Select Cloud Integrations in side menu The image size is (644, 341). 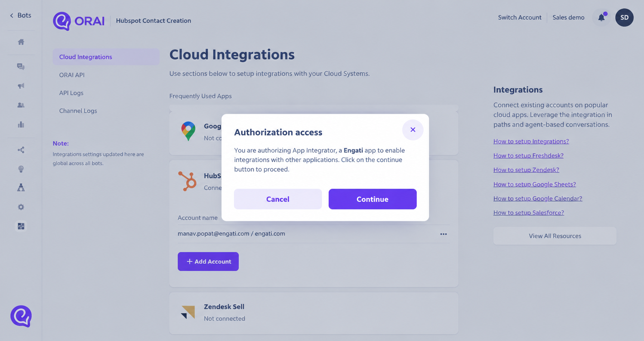(106, 57)
